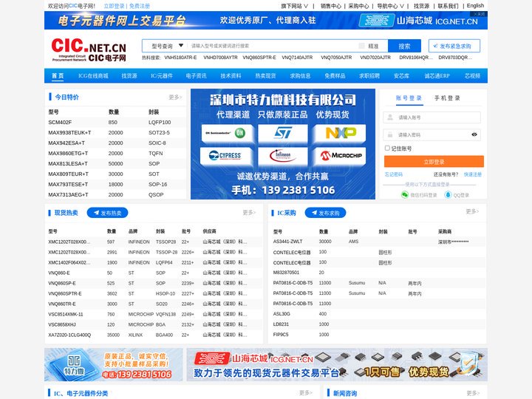Click the account username input field

[x=432, y=117]
